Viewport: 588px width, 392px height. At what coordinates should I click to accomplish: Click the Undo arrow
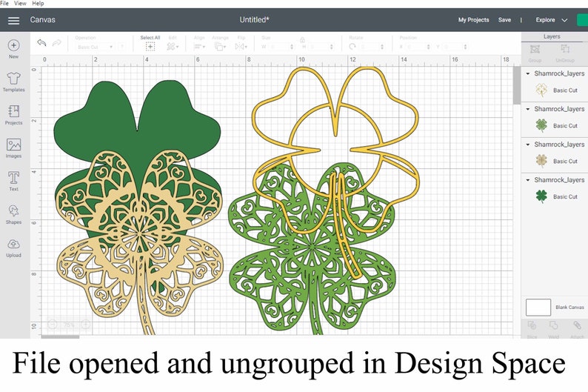pos(41,43)
